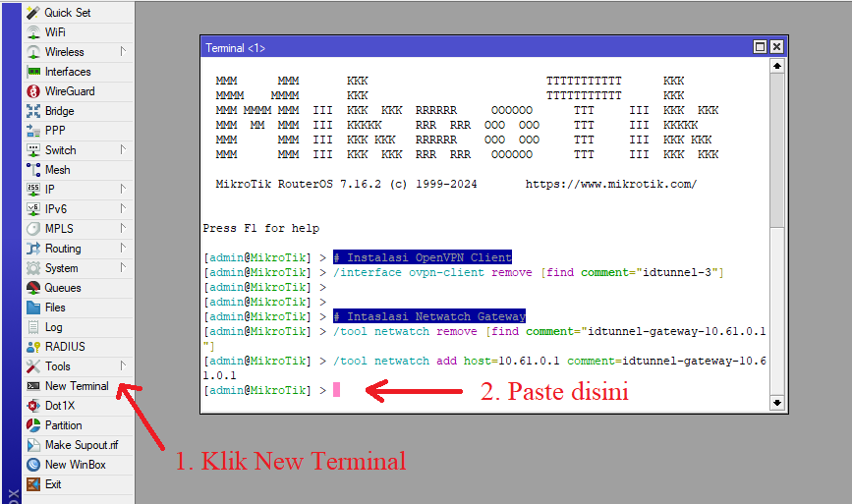Click the RADIUS users icon

coord(33,347)
